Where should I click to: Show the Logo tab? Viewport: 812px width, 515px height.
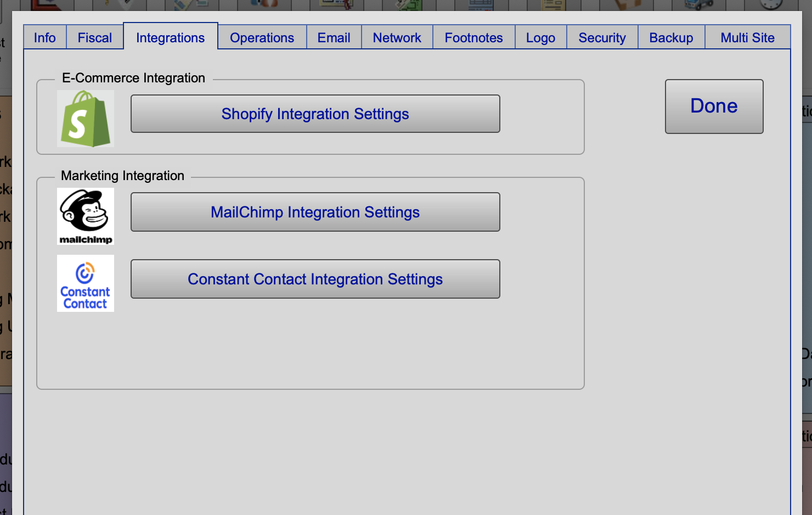point(540,38)
